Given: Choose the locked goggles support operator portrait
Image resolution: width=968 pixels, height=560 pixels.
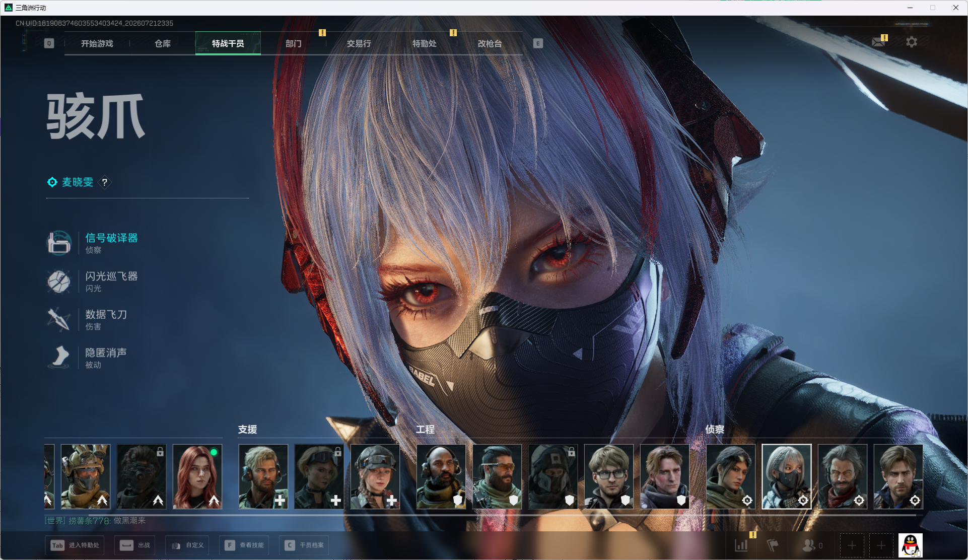Looking at the screenshot, I should [319, 476].
